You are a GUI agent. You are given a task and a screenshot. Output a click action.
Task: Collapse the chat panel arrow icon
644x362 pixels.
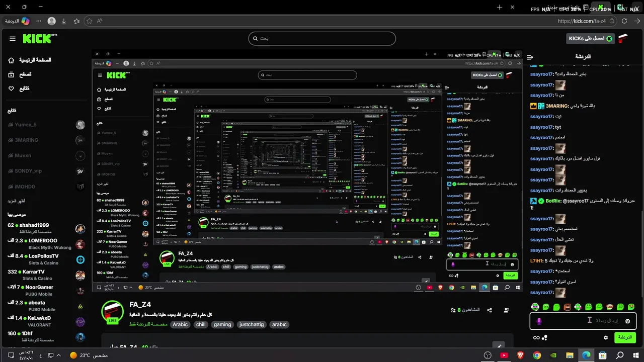530,57
